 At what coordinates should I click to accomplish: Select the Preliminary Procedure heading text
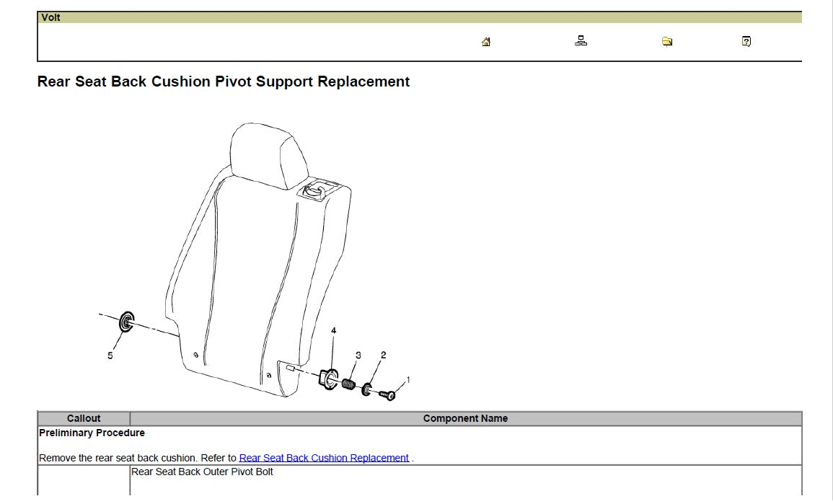pyautogui.click(x=92, y=433)
